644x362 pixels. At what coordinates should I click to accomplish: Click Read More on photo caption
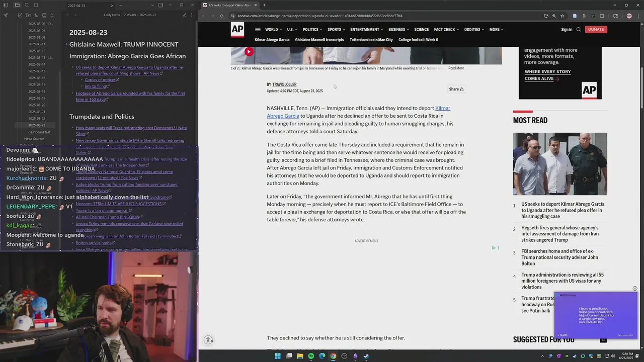click(x=456, y=68)
